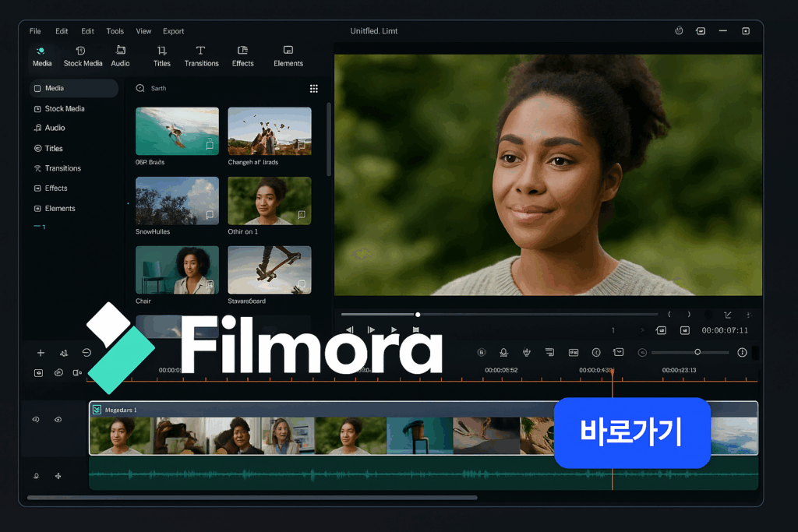The height and width of the screenshot is (532, 798).
Task: Click the media search field
Action: coord(219,88)
